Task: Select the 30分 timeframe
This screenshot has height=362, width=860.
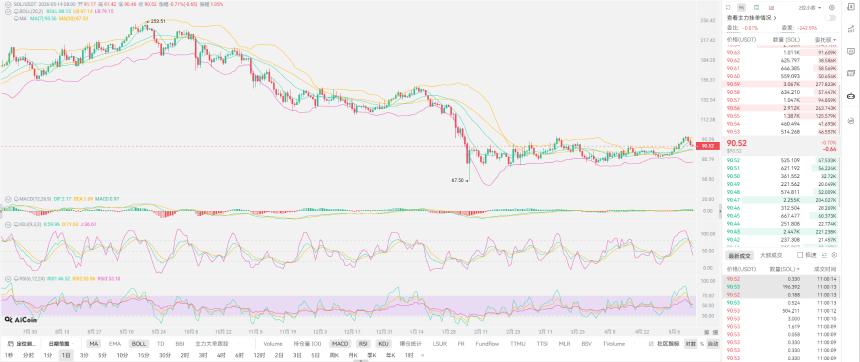Action: 164,355
